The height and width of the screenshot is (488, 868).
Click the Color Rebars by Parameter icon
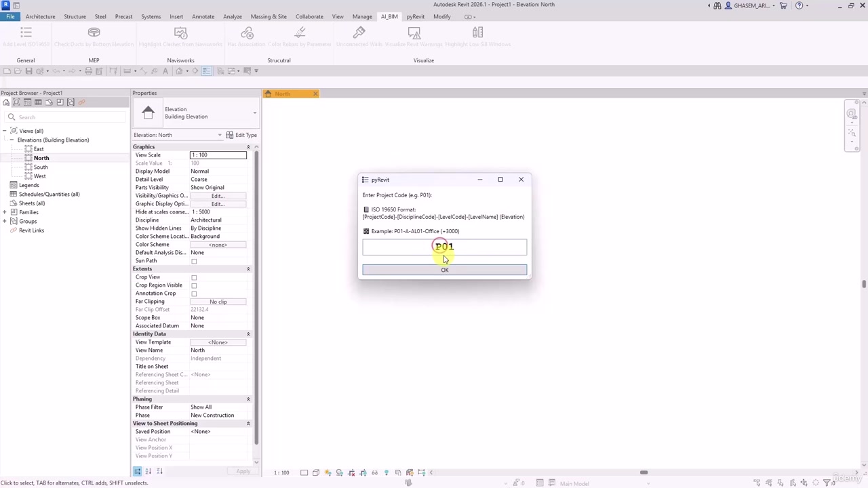click(x=300, y=33)
